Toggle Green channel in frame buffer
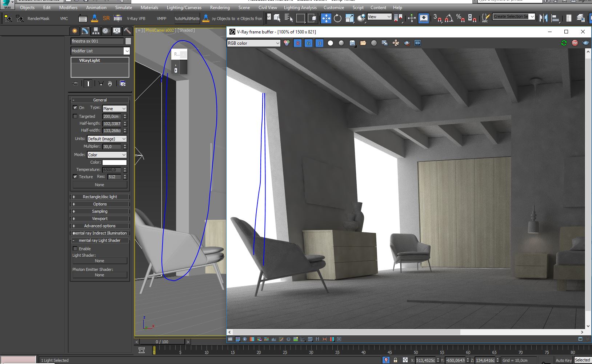The height and width of the screenshot is (364, 592). (309, 43)
